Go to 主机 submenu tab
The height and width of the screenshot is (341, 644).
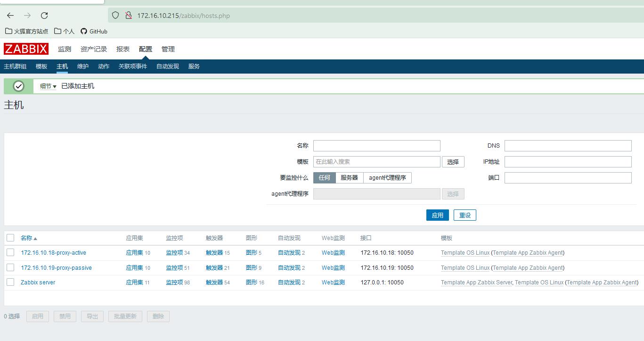pyautogui.click(x=62, y=67)
